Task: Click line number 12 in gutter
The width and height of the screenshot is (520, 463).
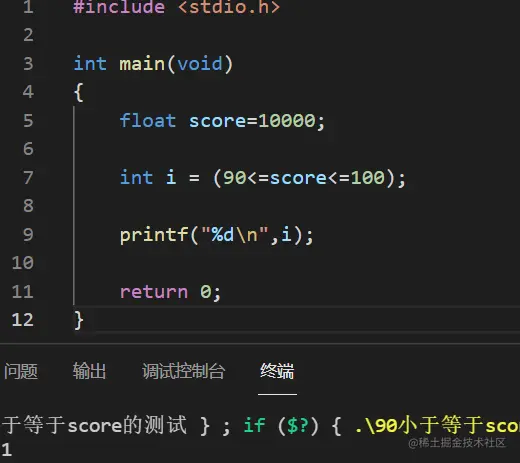Action: coord(23,320)
